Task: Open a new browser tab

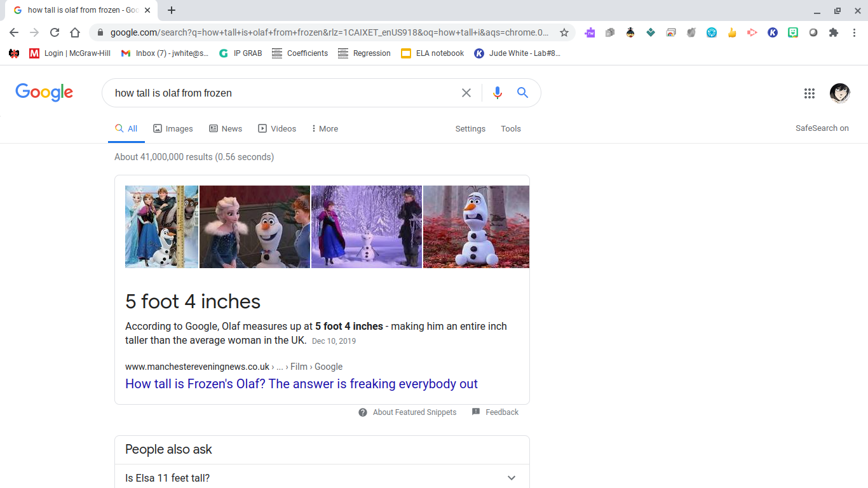Action: coord(172,10)
